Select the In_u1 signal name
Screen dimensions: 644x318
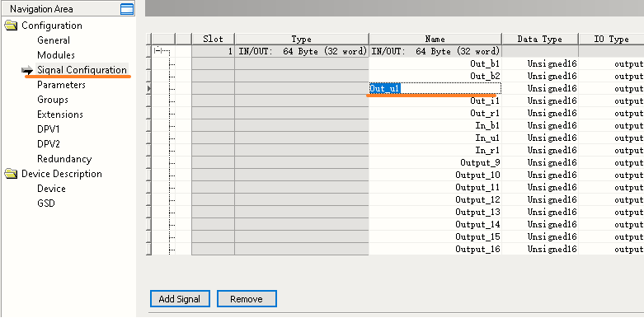[487, 138]
